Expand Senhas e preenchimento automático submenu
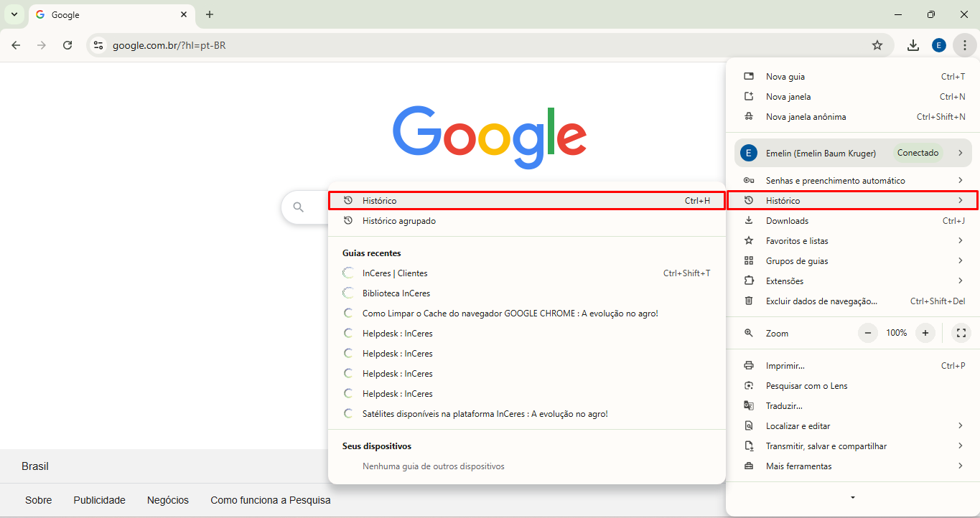This screenshot has height=518, width=980. click(x=853, y=181)
